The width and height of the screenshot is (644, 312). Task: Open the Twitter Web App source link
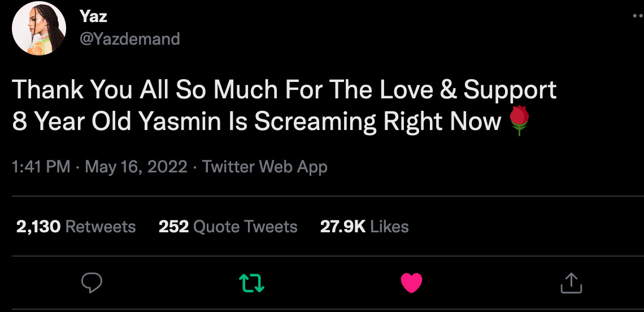point(264,167)
